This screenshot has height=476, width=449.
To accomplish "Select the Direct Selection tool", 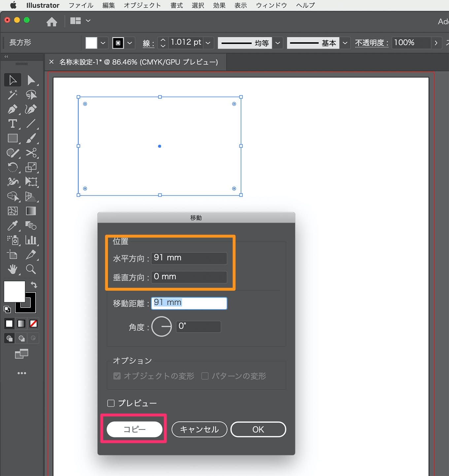I will [31, 80].
